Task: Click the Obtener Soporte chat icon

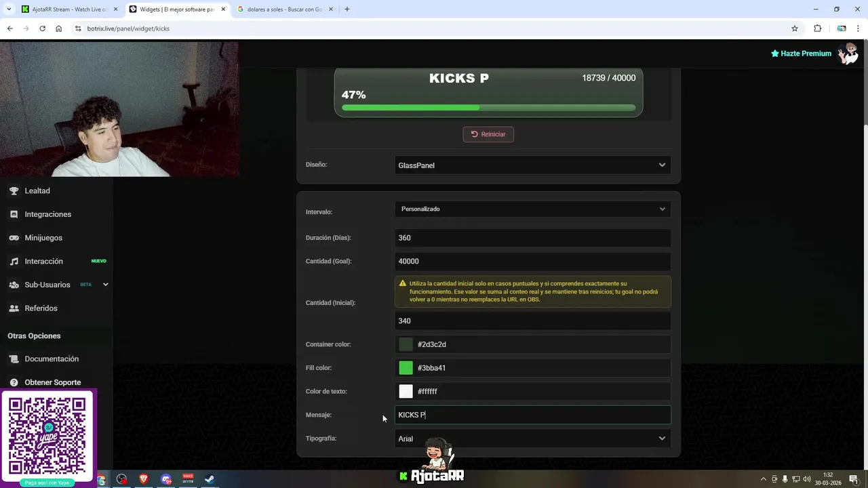Action: coord(14,383)
